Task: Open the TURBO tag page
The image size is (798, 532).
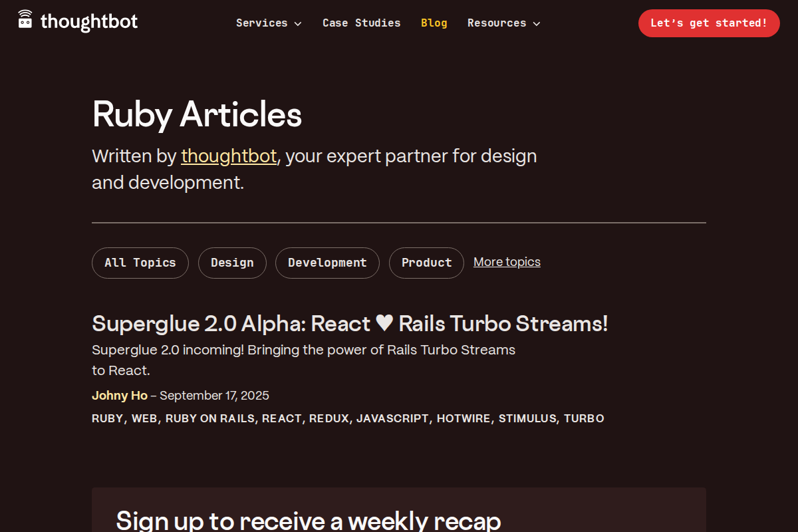Action: [585, 418]
